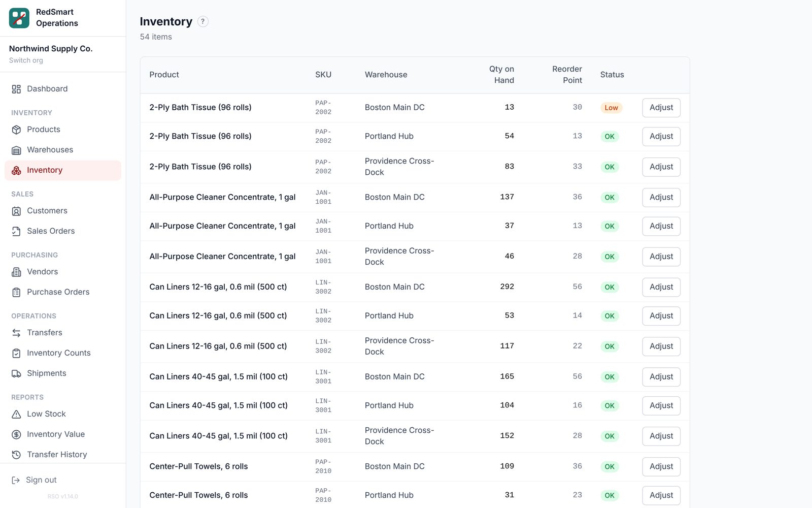
Task: Click the Products box icon
Action: coord(16,130)
